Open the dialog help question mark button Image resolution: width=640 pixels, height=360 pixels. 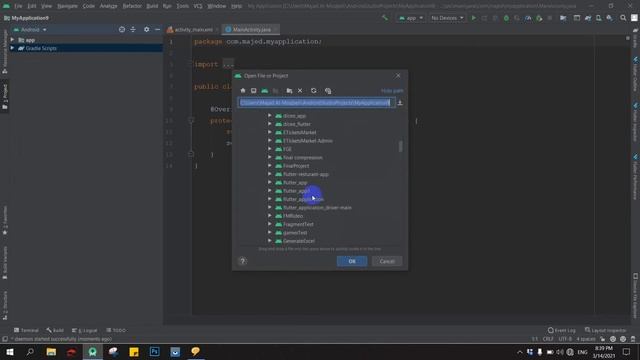click(x=242, y=261)
